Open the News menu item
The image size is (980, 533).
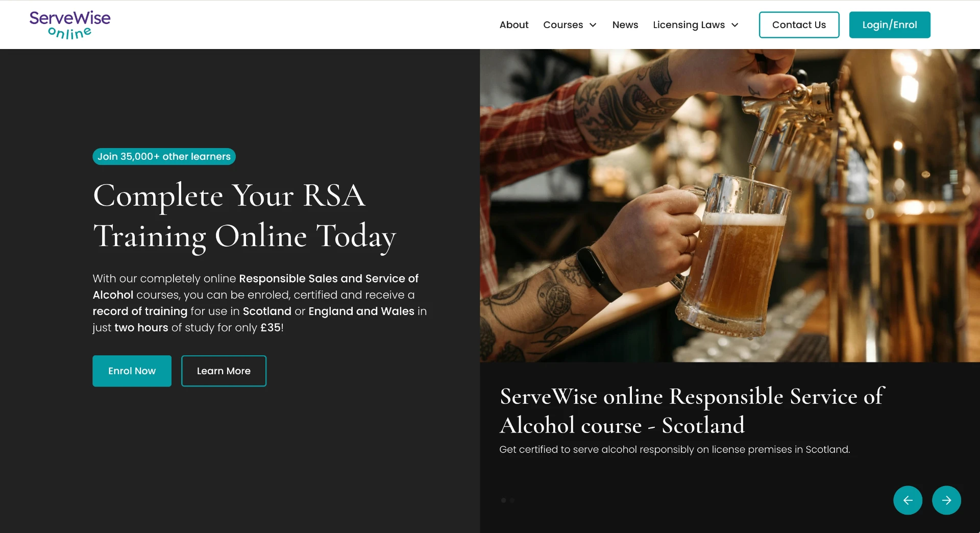click(625, 25)
